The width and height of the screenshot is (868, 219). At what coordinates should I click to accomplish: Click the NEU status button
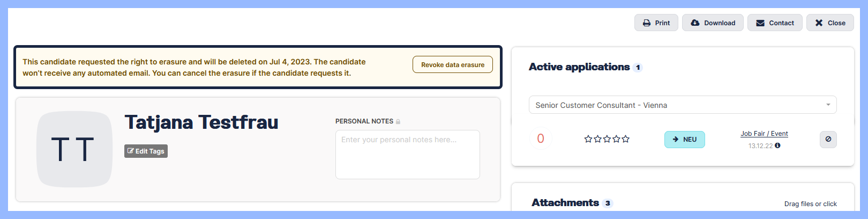tap(684, 140)
